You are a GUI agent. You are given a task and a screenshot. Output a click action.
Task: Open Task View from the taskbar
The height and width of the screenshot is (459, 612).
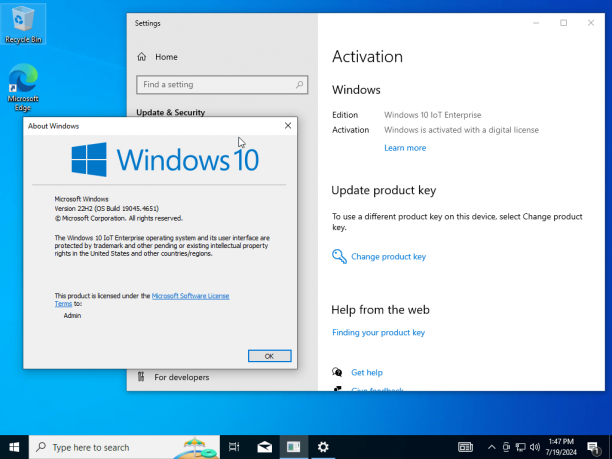pos(234,447)
